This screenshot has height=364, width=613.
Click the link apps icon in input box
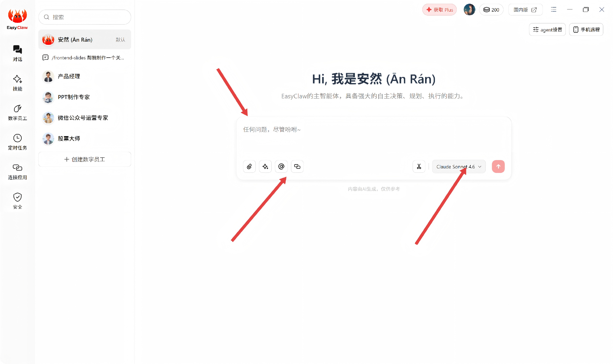point(297,167)
